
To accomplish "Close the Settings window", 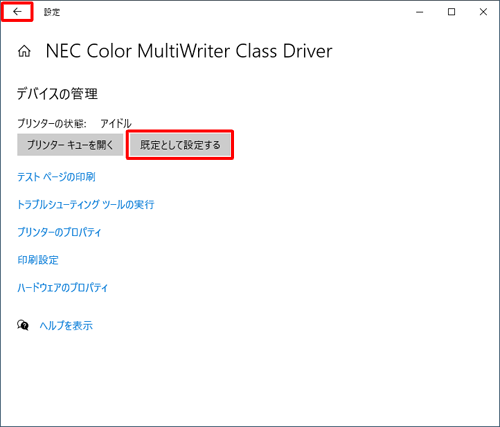I will (483, 12).
